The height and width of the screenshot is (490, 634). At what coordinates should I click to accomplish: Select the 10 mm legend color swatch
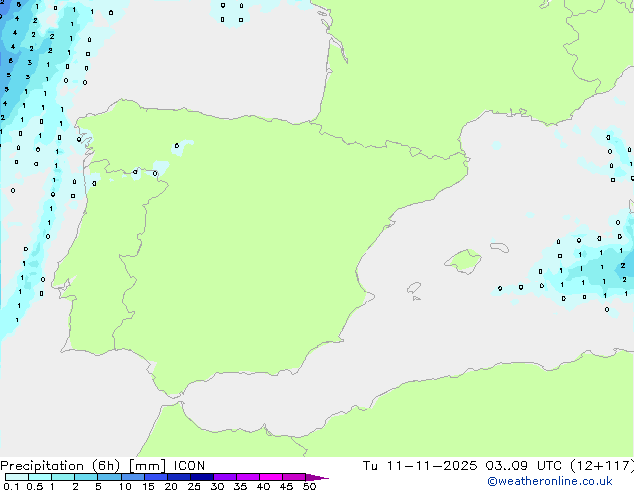pyautogui.click(x=132, y=477)
